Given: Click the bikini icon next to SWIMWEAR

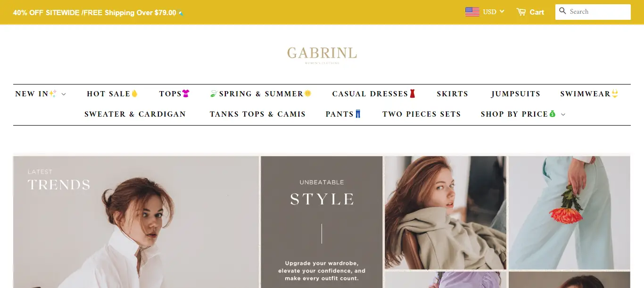Looking at the screenshot, I should 615,93.
